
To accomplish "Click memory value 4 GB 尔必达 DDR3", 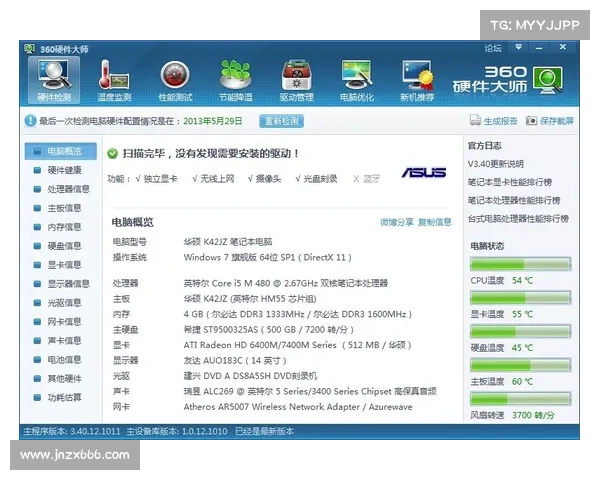I will click(297, 314).
